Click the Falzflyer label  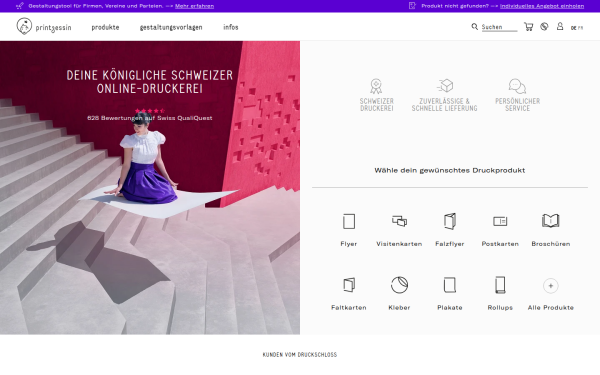coord(450,244)
